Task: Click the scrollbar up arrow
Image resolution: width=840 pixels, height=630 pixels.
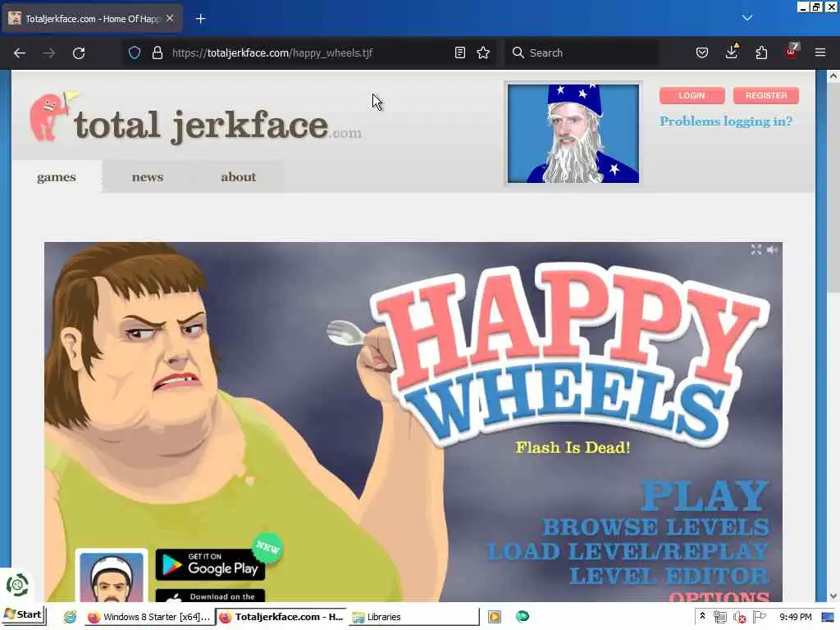Action: pyautogui.click(x=833, y=76)
